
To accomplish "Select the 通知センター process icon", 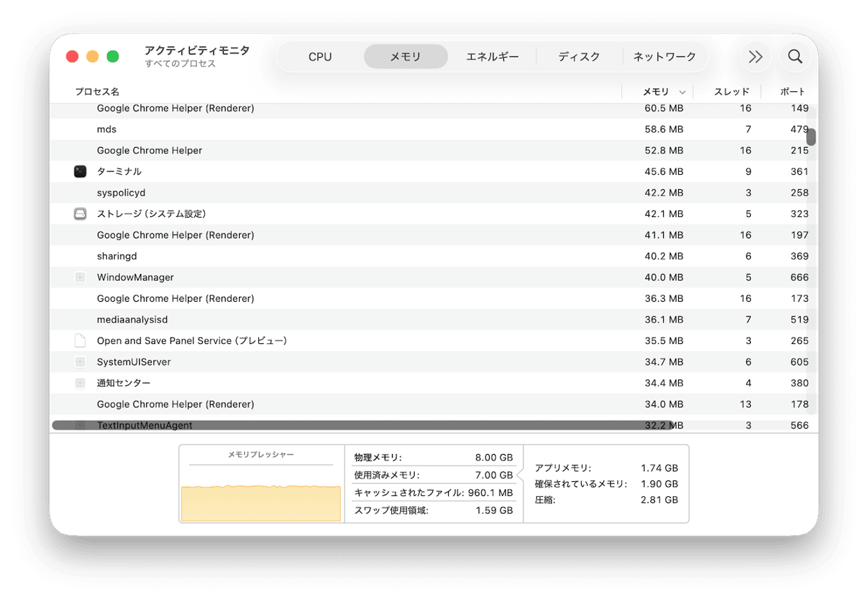I will (80, 383).
